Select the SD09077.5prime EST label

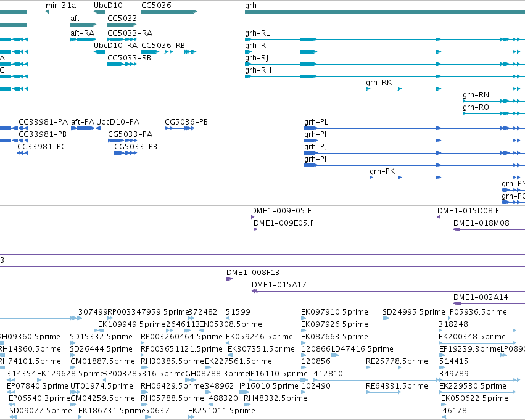point(41,411)
